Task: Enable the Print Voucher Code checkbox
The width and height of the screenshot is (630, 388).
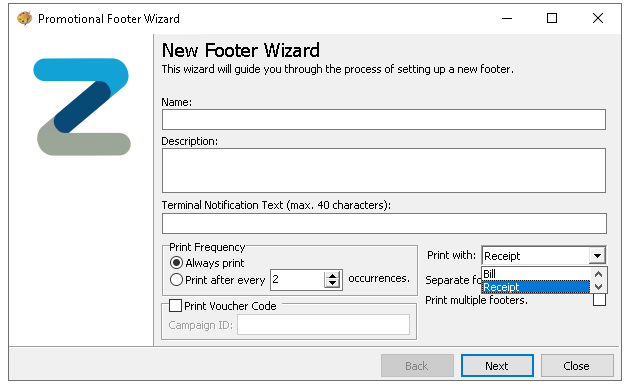Action: click(x=176, y=306)
